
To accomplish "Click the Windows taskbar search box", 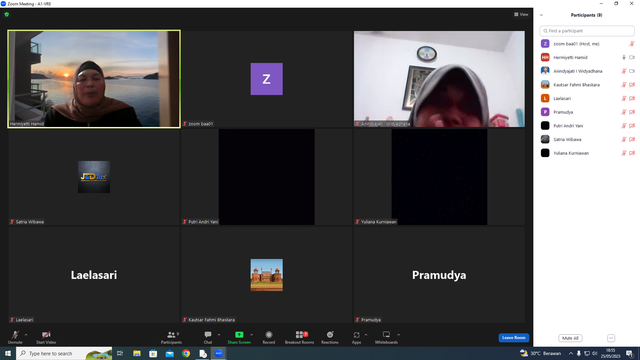I will point(64,353).
